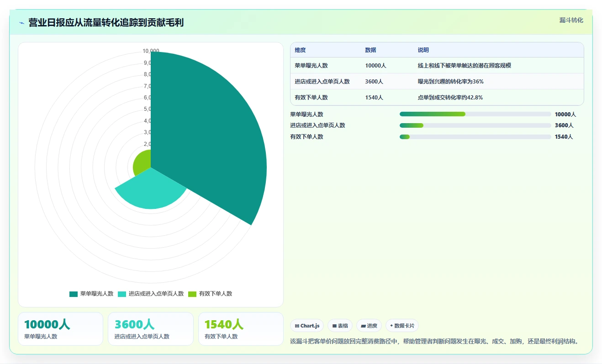Image resolution: width=602 pixels, height=364 pixels.
Task: Click the 10000人 value next to progress bar
Action: (565, 114)
